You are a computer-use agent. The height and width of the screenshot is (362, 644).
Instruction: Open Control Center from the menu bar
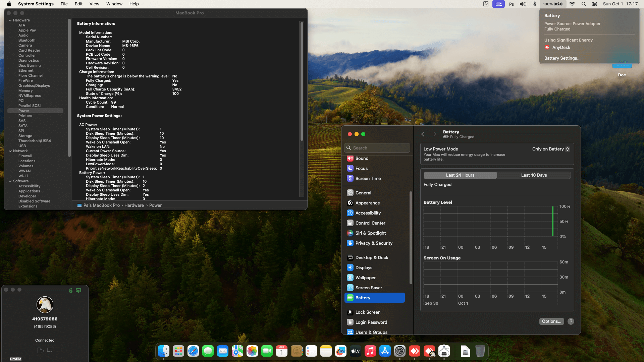[x=594, y=4]
